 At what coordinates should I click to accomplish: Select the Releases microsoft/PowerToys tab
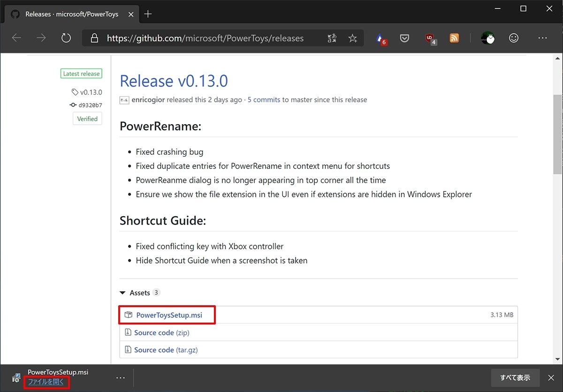coord(72,14)
